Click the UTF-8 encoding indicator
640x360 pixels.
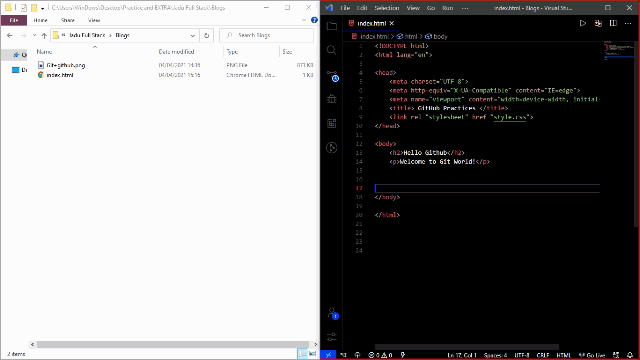click(522, 355)
